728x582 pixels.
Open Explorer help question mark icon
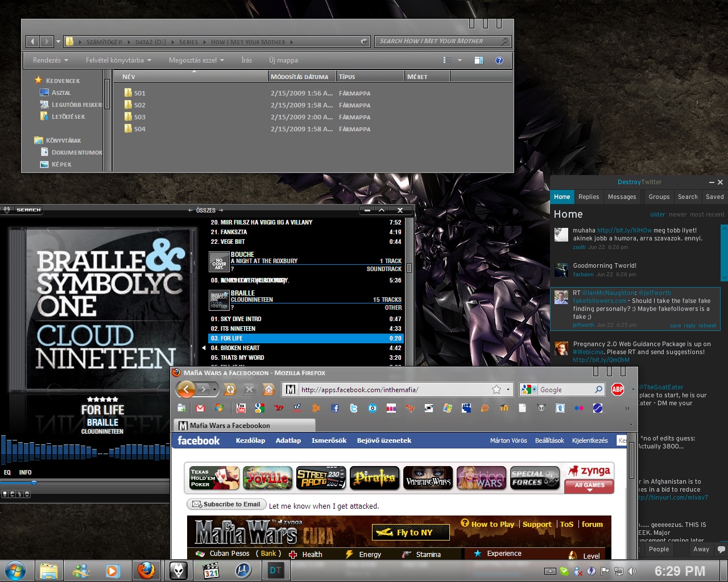tap(499, 60)
